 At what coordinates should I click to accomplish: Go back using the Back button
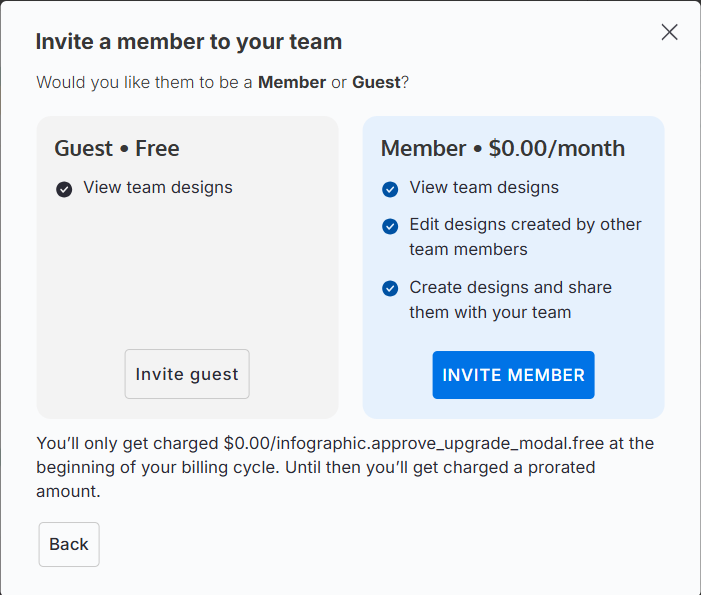coord(69,544)
